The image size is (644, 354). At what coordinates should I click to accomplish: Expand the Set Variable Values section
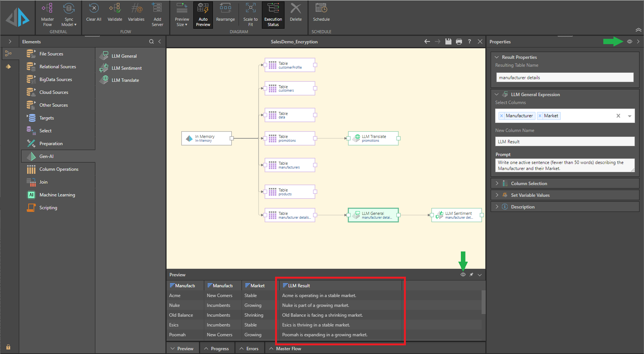click(x=530, y=195)
